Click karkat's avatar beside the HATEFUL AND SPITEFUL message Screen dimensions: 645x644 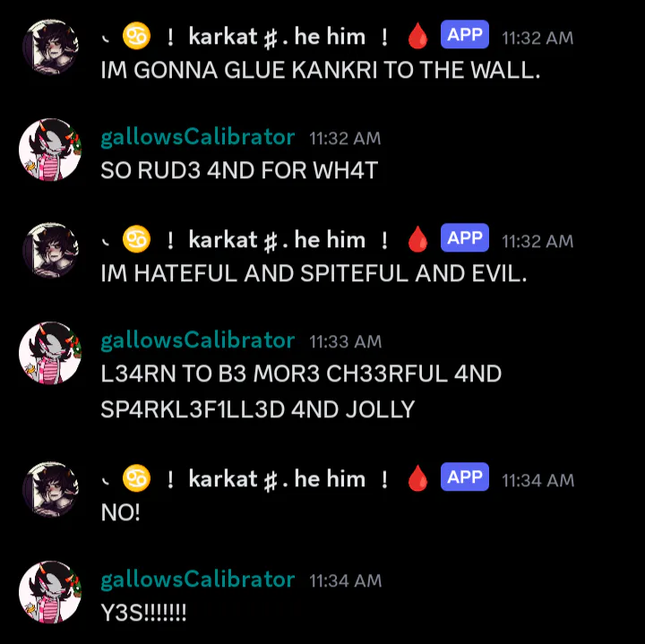50,250
